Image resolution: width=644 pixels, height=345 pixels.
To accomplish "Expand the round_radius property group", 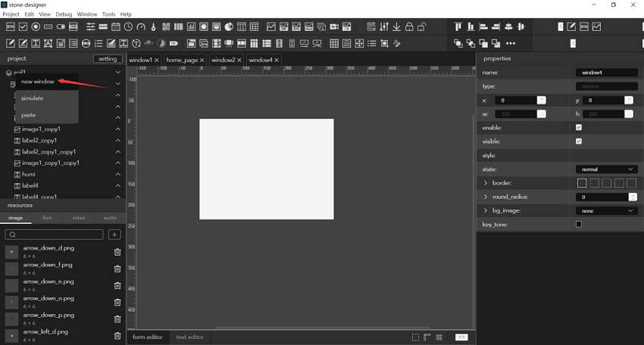I will 486,197.
